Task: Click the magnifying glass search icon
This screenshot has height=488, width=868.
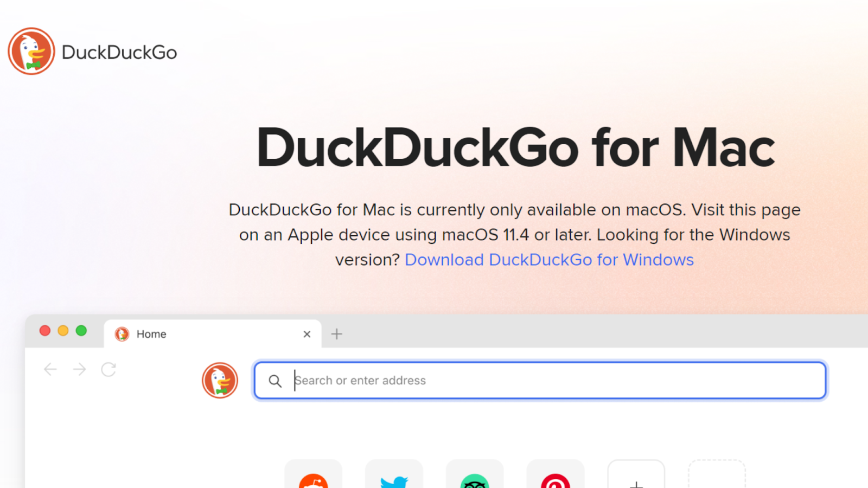Action: tap(275, 381)
